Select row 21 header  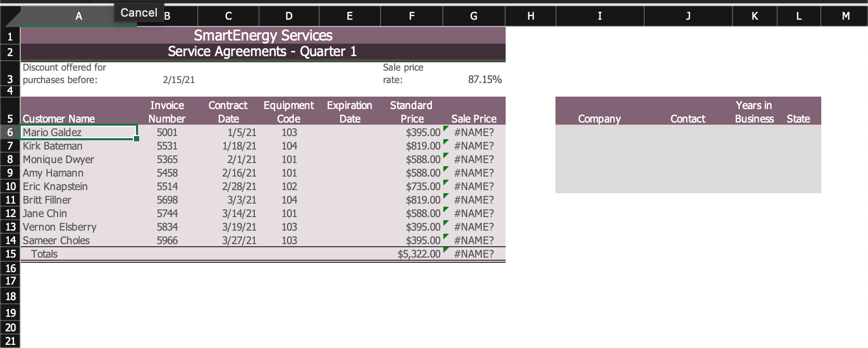pos(10,341)
